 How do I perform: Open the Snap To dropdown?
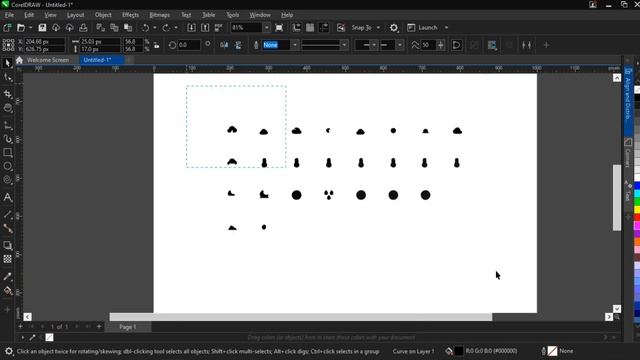[378, 28]
